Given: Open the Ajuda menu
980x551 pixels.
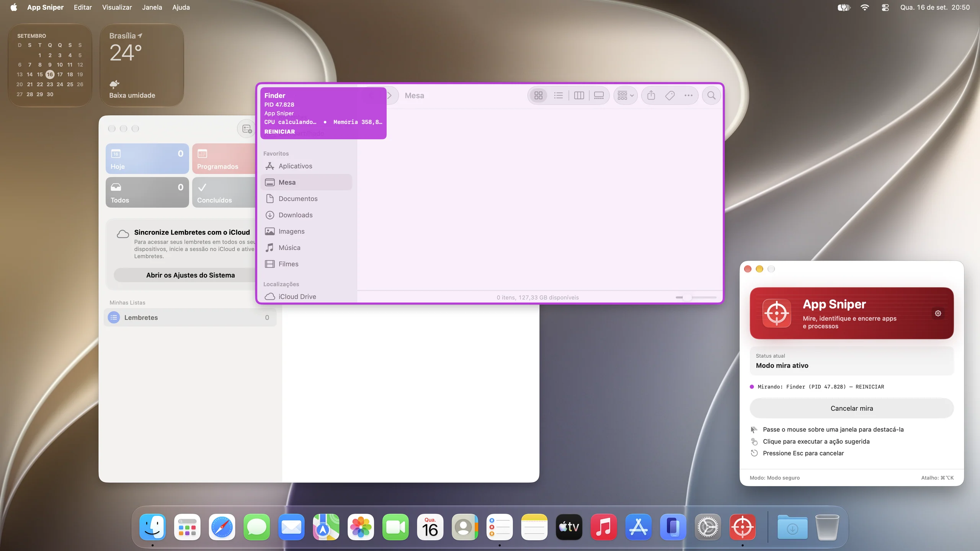Looking at the screenshot, I should [x=181, y=7].
